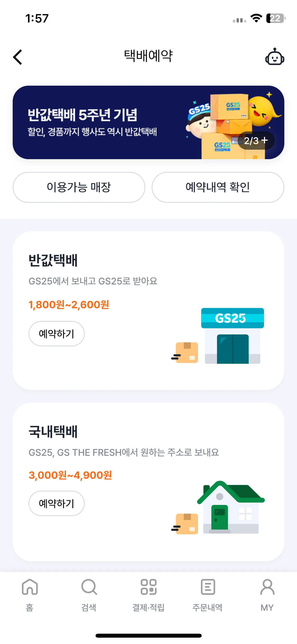Expand banner list via 2/3 + indicator
Screen dimensions: 297x644
[256, 141]
